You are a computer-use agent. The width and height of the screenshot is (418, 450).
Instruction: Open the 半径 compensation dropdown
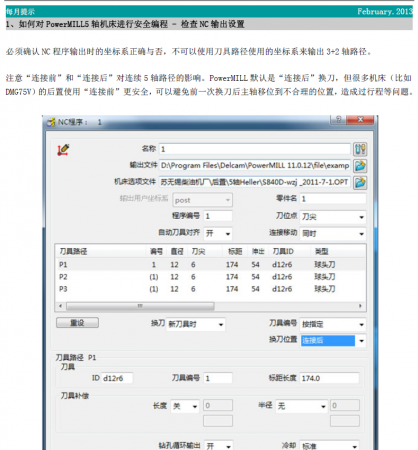point(301,406)
